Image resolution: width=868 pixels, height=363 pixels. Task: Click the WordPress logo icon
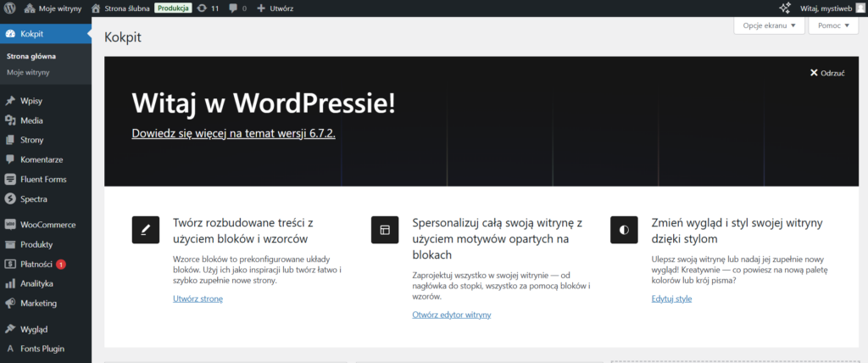9,8
